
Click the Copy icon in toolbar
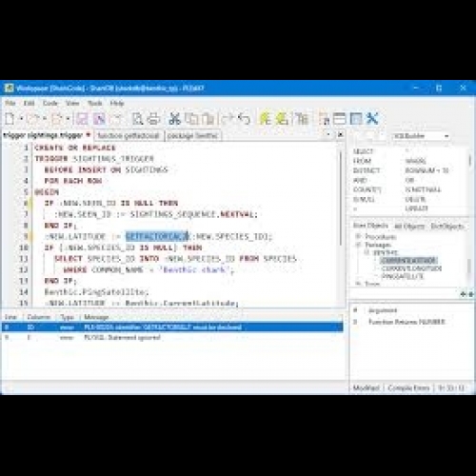click(x=191, y=119)
